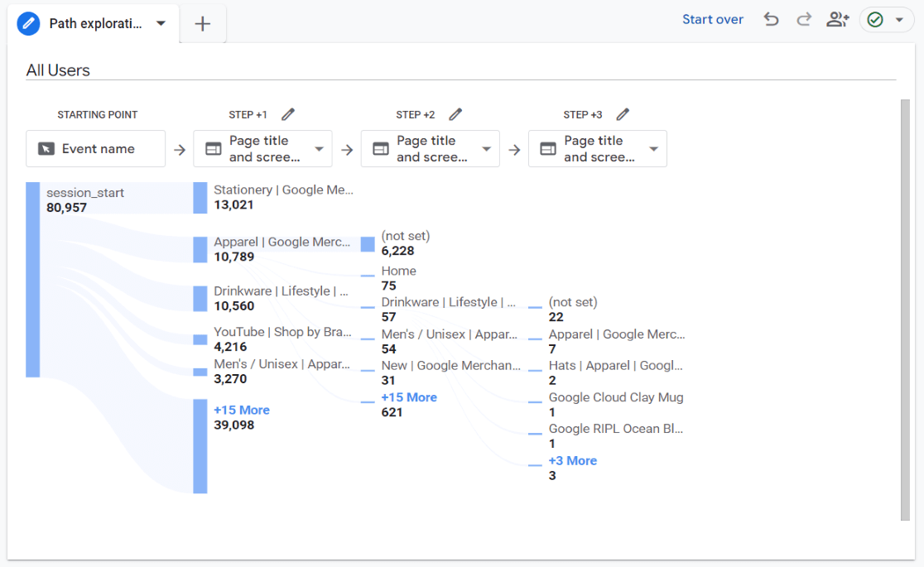Click the Step +3 edit pencil
This screenshot has width=924, height=567.
coord(623,114)
